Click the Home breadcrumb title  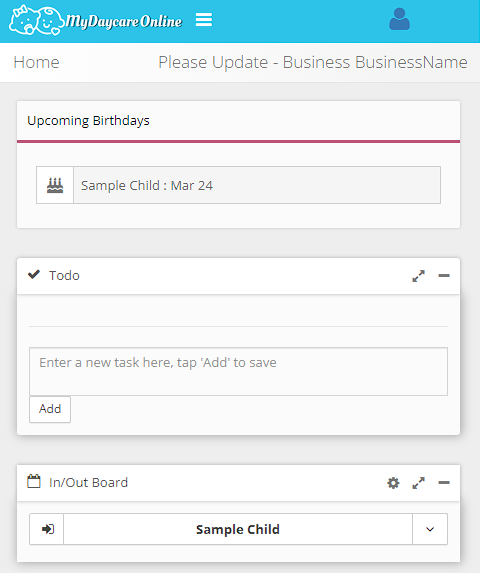[x=36, y=62]
